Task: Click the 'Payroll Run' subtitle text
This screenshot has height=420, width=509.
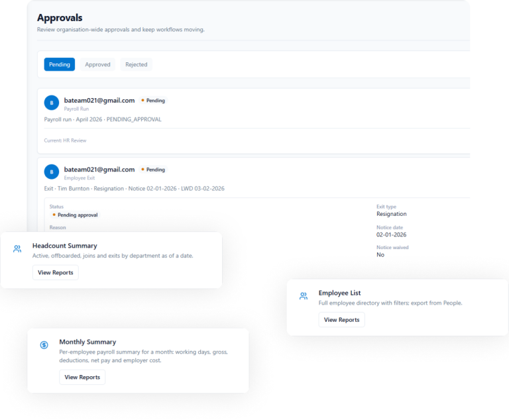Action: coord(76,109)
